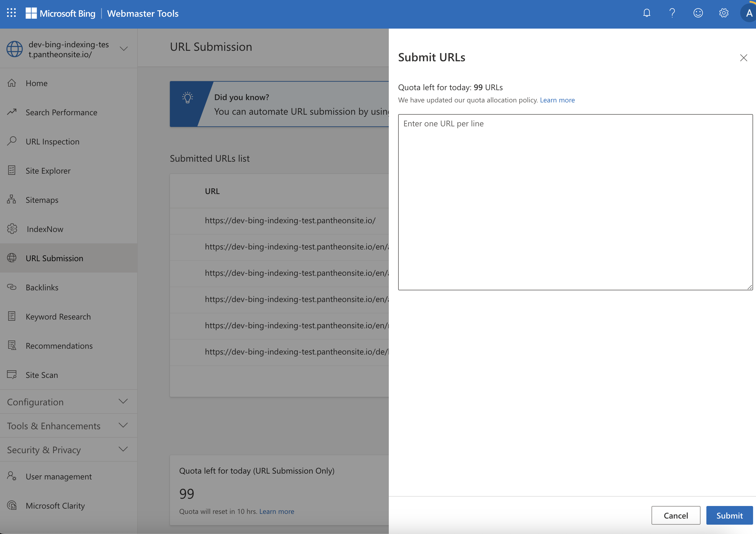This screenshot has width=756, height=534.
Task: Open the settings gear icon
Action: pos(723,13)
